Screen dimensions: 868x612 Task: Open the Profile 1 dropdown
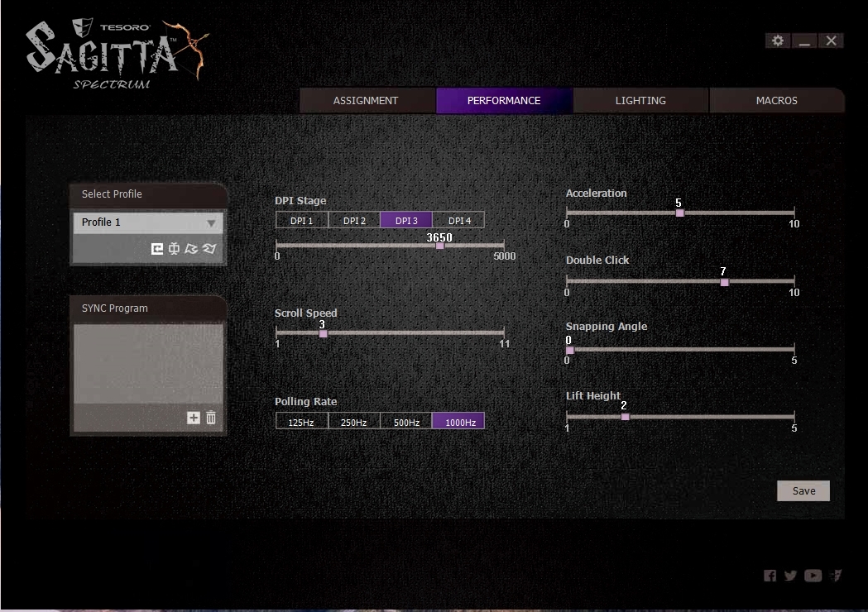click(148, 222)
